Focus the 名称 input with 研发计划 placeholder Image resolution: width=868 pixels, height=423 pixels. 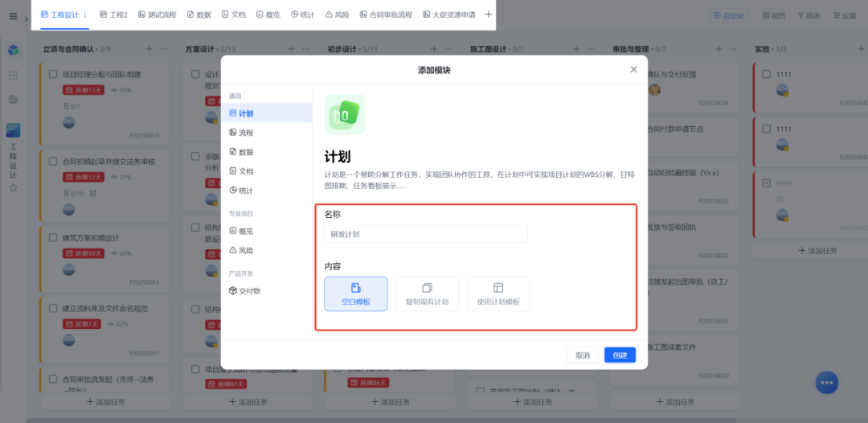[426, 234]
